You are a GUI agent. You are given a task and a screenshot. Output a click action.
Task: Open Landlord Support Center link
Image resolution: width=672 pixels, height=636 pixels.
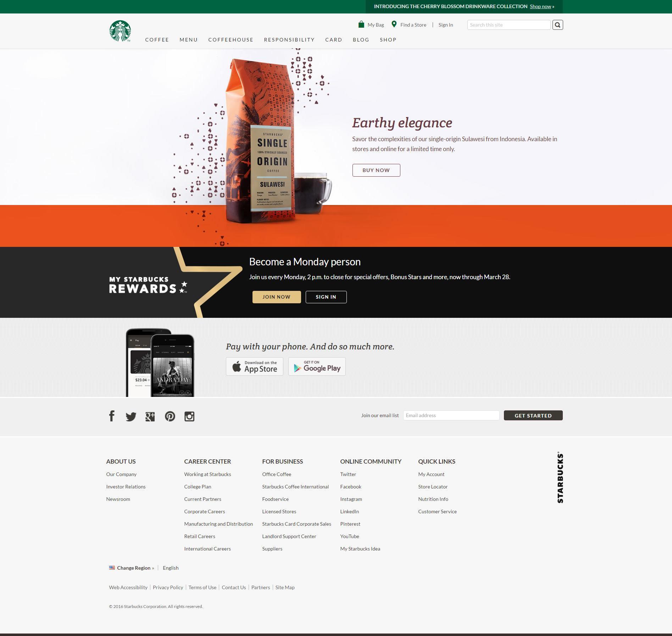(289, 536)
